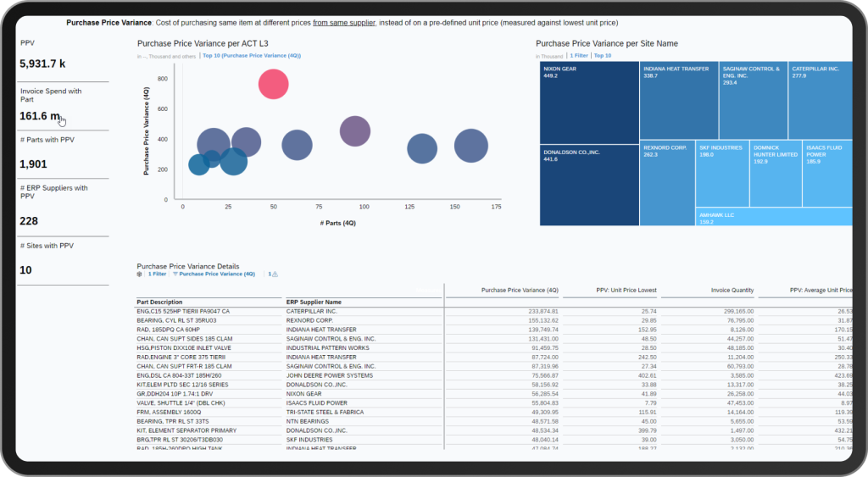The height and width of the screenshot is (477, 868).
Task: Select AMHAWK LLC treemap tile
Action: click(x=774, y=217)
